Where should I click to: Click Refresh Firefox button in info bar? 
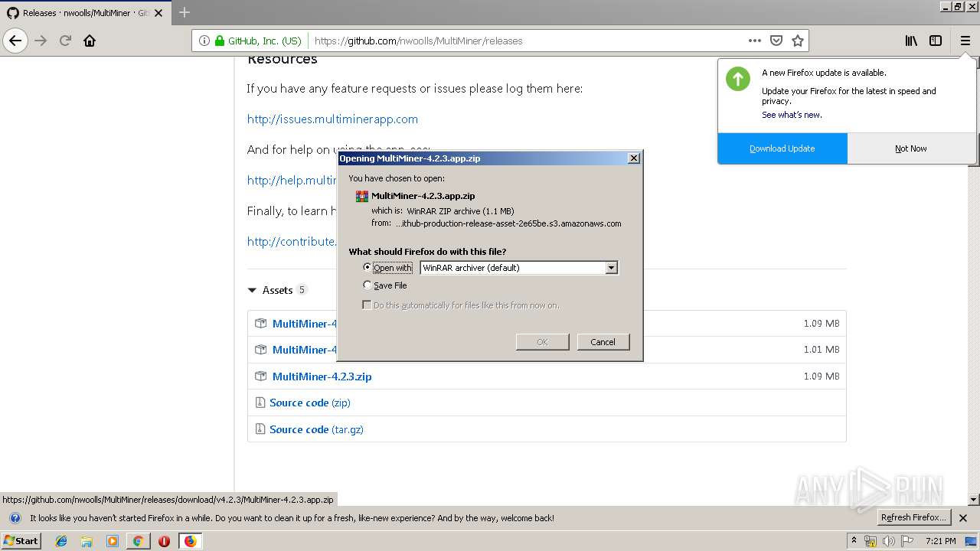click(x=914, y=517)
